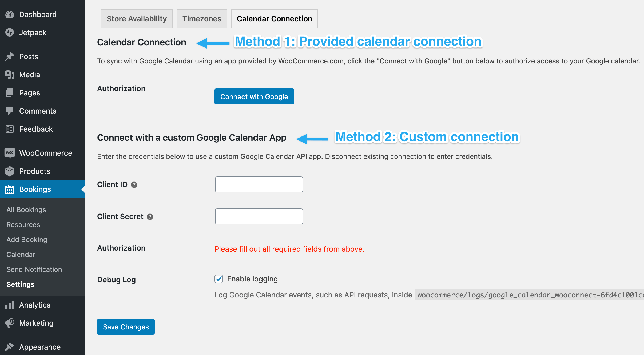Click the Dashboard icon in the sidebar
Viewport: 644px width, 355px height.
click(x=10, y=14)
